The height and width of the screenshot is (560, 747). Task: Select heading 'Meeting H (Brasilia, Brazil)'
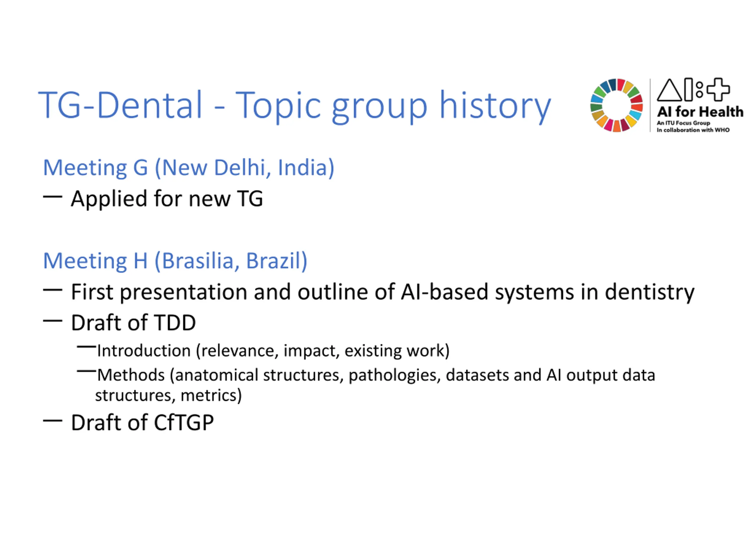pyautogui.click(x=175, y=261)
